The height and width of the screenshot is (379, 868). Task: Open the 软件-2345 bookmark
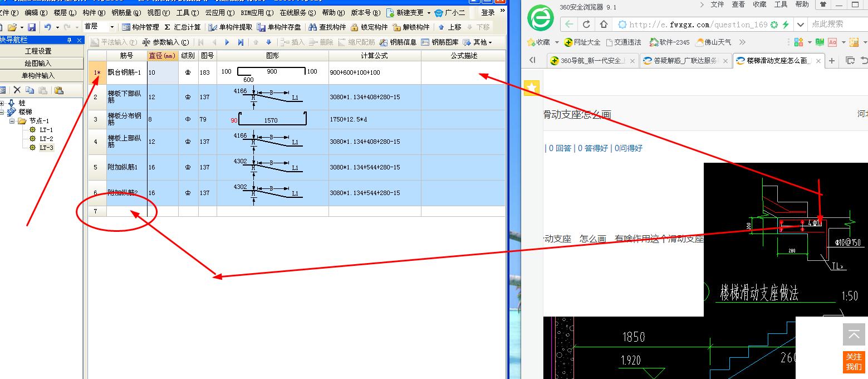click(x=670, y=42)
